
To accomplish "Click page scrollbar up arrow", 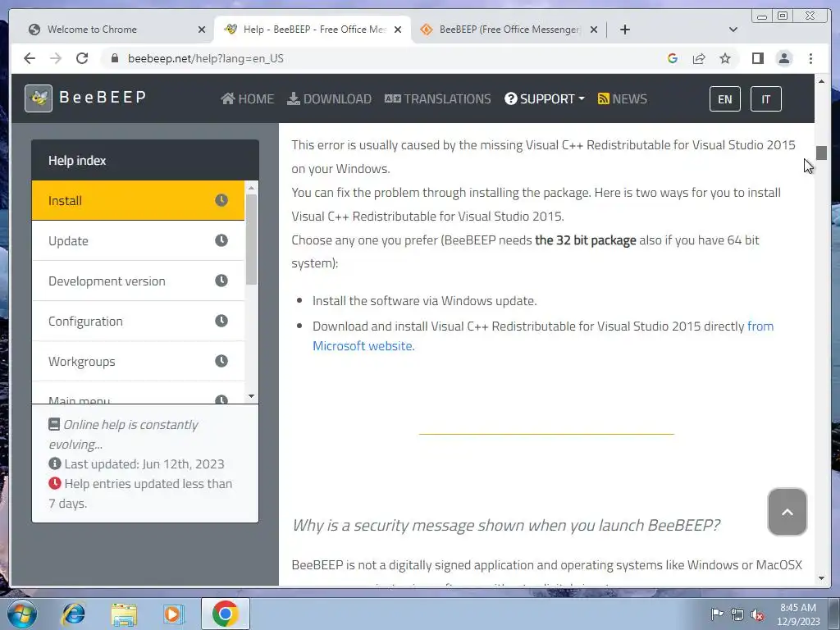I will 821,81.
